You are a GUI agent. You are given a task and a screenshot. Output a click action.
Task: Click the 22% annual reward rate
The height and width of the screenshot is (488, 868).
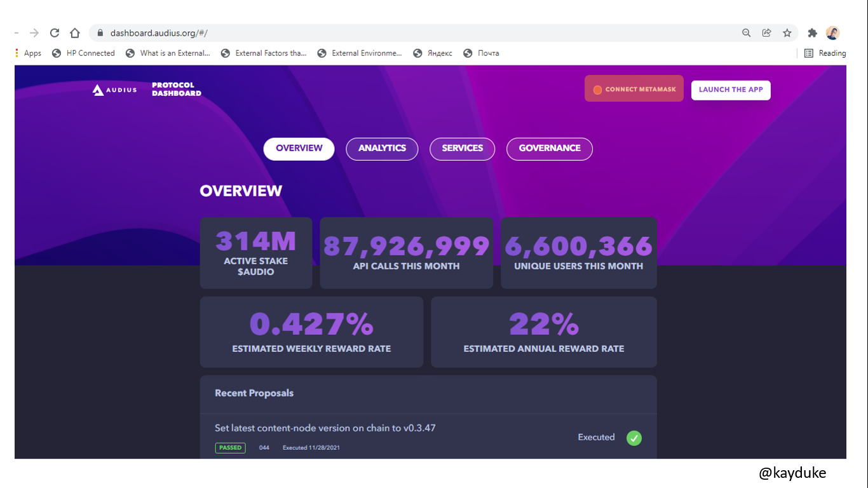point(544,324)
